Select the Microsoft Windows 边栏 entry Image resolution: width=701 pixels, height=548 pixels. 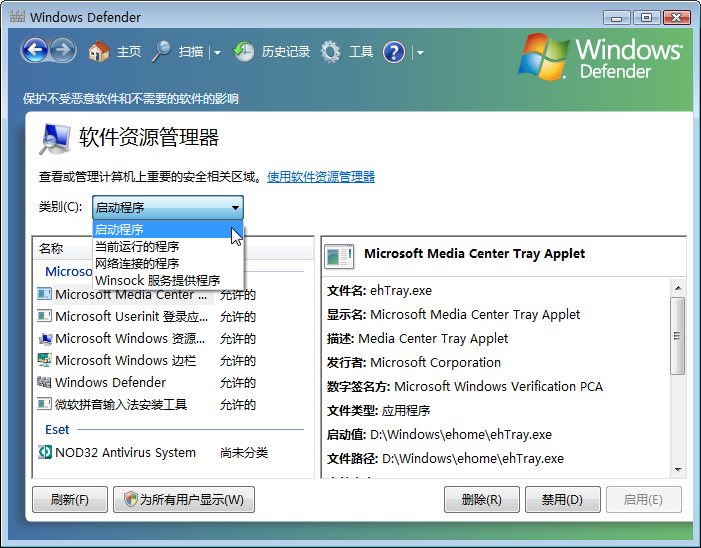point(126,360)
